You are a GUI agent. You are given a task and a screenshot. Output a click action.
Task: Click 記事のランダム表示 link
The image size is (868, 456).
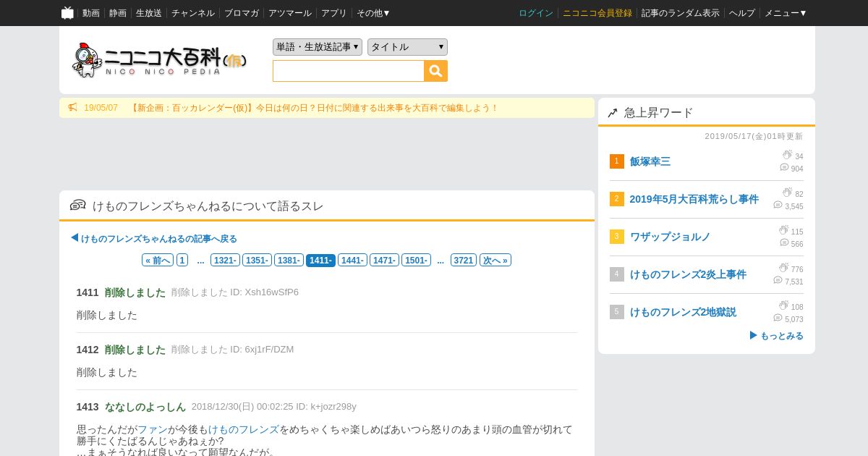tap(681, 13)
